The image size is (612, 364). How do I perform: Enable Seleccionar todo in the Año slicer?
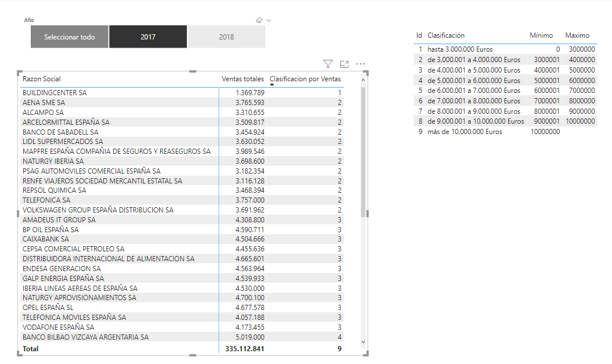pos(69,36)
